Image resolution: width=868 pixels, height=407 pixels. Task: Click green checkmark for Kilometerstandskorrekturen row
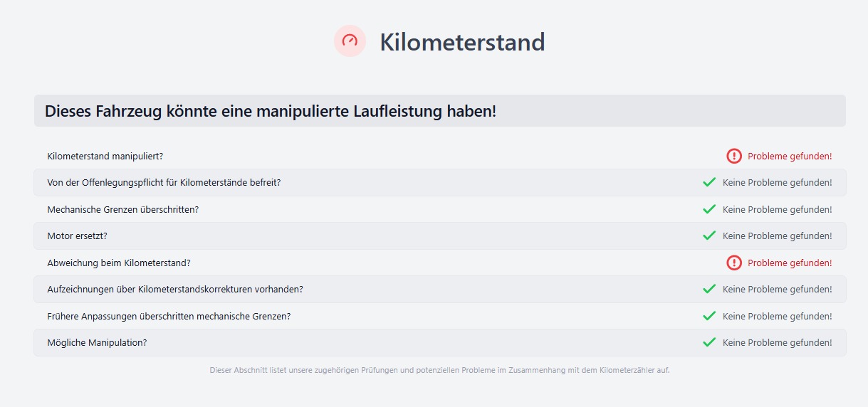(709, 289)
